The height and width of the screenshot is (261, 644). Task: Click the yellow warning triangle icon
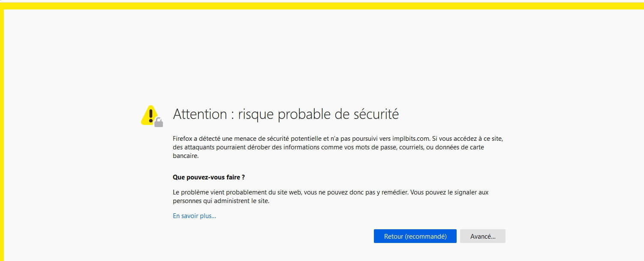pos(150,115)
